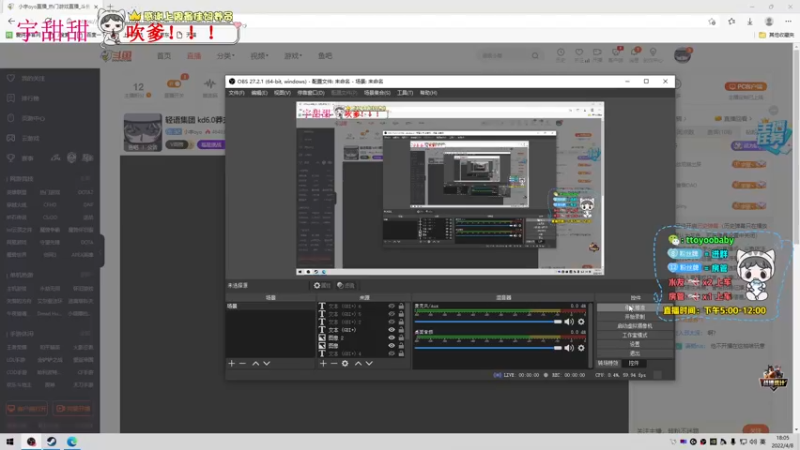Switch to the 控件 tab in OBS
The height and width of the screenshot is (450, 800).
click(634, 363)
